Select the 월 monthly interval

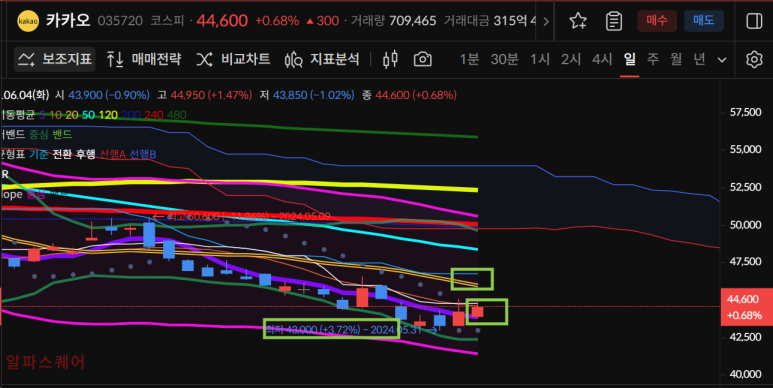(x=676, y=60)
